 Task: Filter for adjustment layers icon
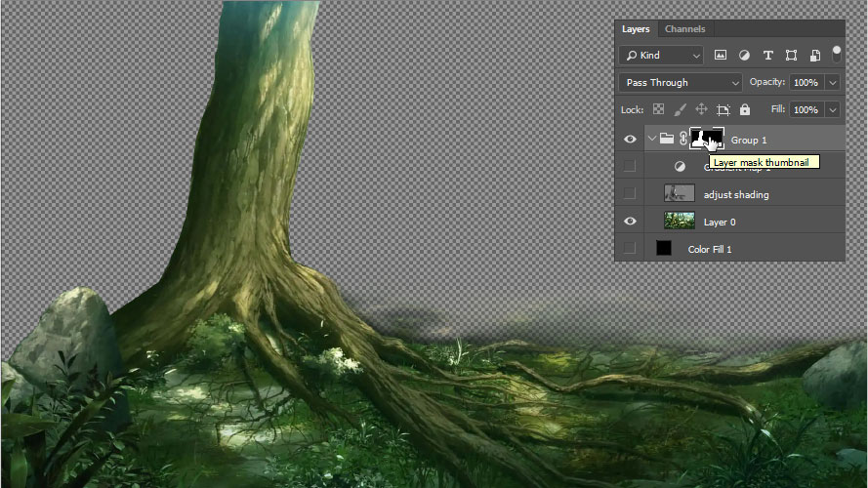744,56
